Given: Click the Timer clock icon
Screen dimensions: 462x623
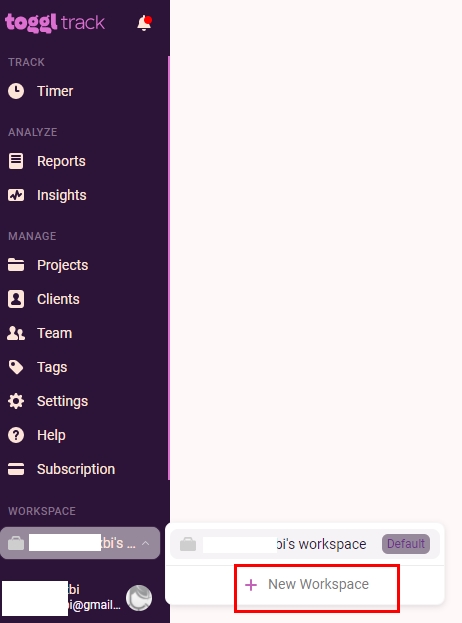Looking at the screenshot, I should click(16, 91).
